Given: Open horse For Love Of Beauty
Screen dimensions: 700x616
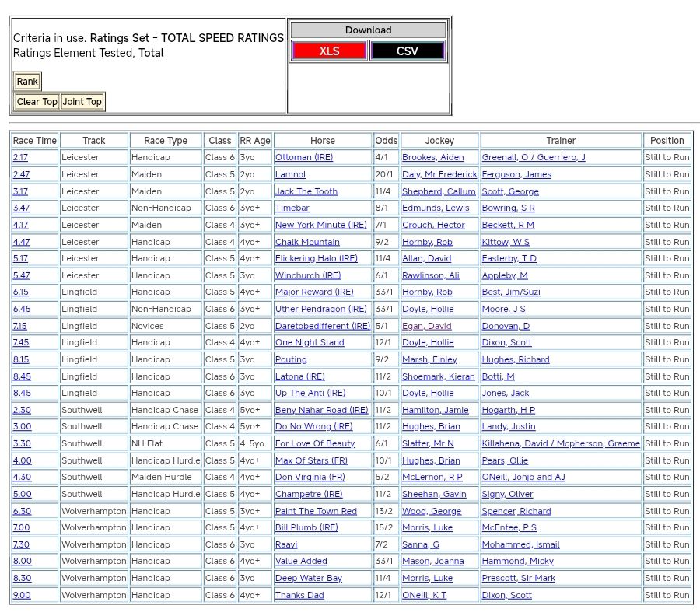Looking at the screenshot, I should [314, 443].
